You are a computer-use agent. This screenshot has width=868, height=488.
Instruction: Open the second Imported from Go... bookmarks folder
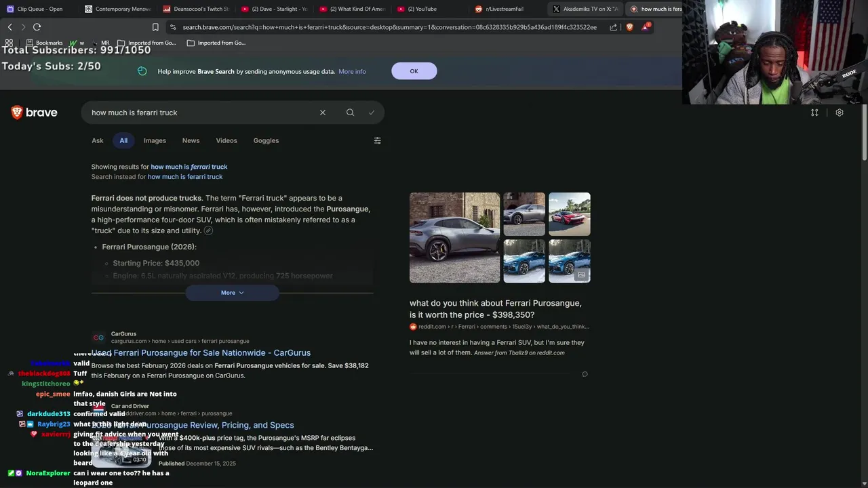(x=216, y=43)
